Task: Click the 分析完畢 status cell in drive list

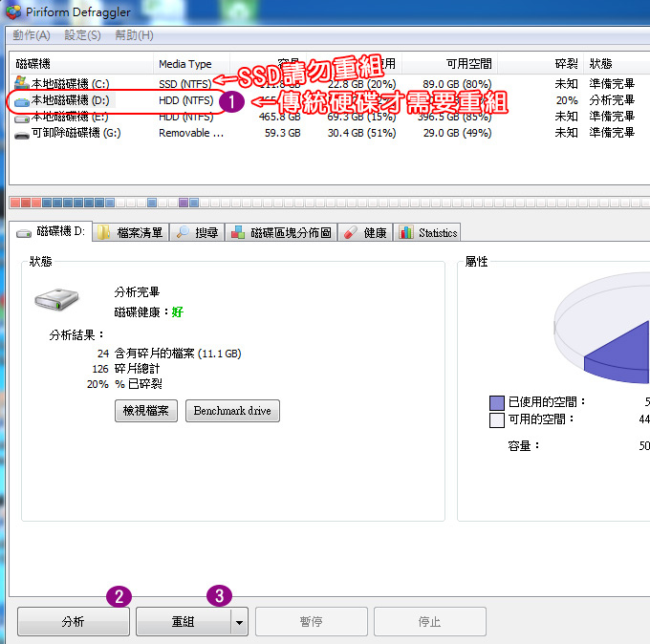Action: coord(612,100)
